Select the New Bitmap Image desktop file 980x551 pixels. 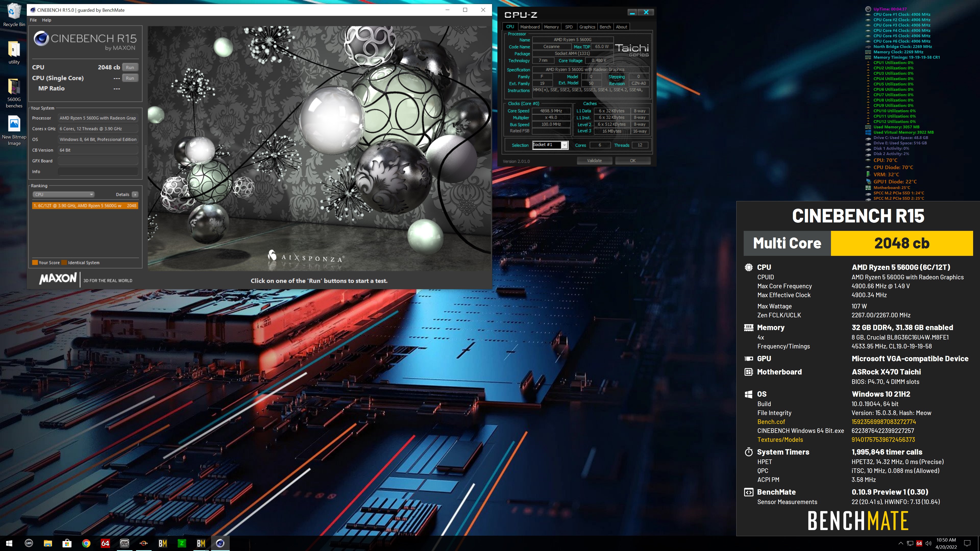pyautogui.click(x=14, y=130)
